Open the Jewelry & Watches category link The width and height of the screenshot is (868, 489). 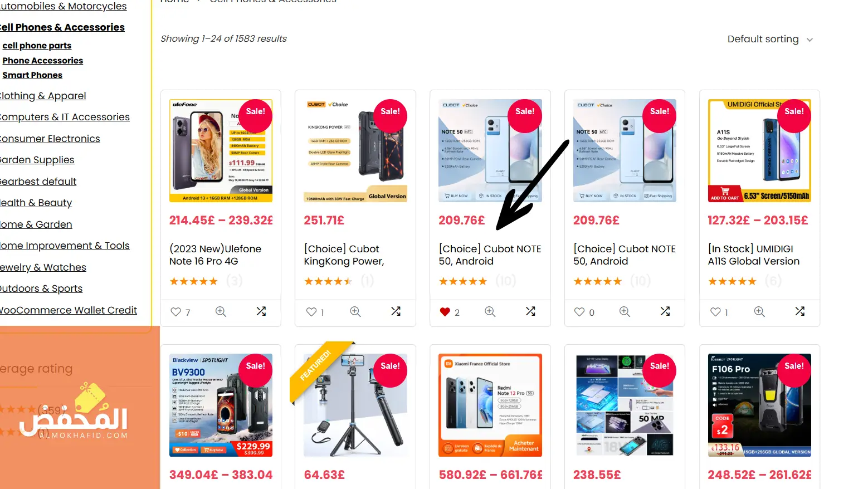tap(43, 267)
